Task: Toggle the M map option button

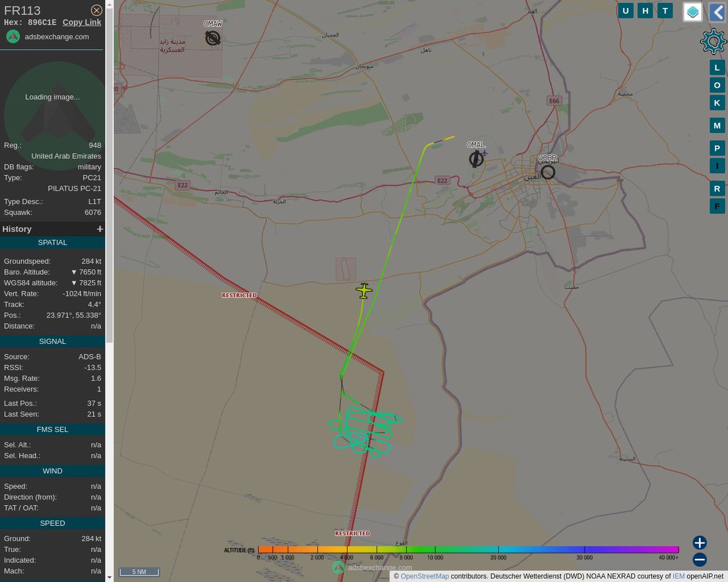Action: (x=717, y=125)
